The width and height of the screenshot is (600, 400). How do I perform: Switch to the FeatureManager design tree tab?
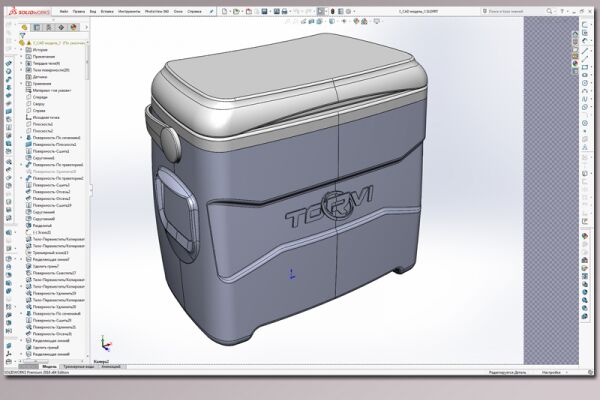pos(24,27)
